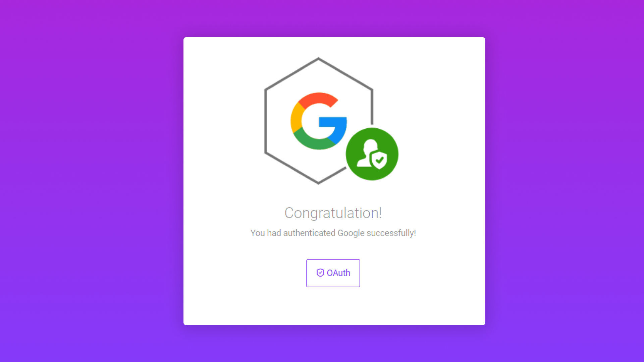Click the OAuth button
Screen dimensions: 644x362
coord(333,273)
